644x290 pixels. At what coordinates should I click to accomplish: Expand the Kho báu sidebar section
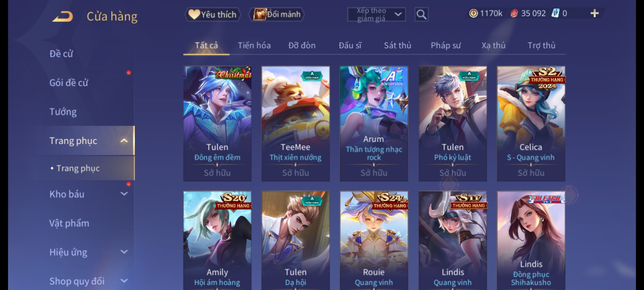pos(124,194)
